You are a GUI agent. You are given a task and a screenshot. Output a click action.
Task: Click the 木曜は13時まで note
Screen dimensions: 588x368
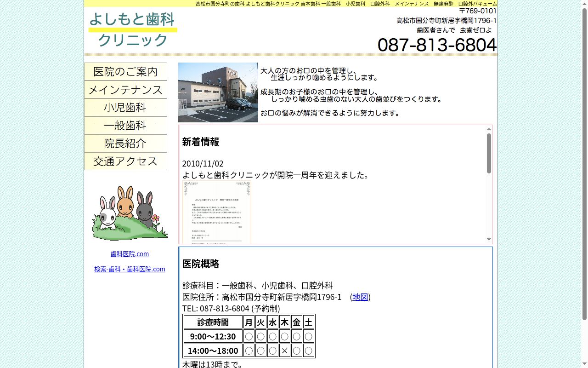[x=212, y=364]
